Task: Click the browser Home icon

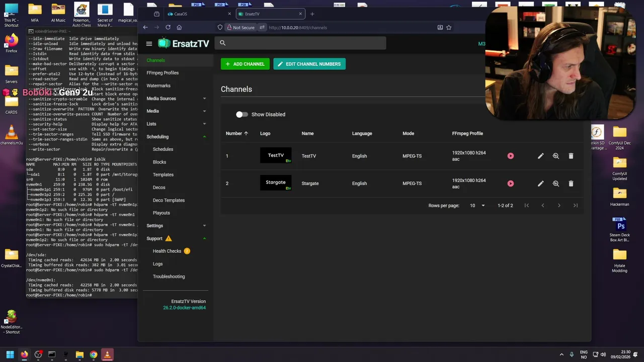Action: pyautogui.click(x=179, y=27)
